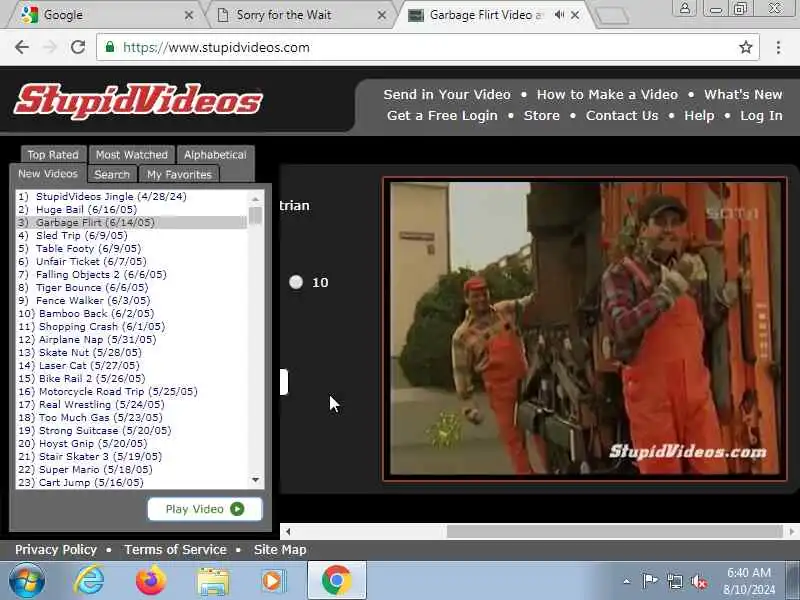Open the Terms of Service link
This screenshot has width=800, height=600.
tap(175, 550)
